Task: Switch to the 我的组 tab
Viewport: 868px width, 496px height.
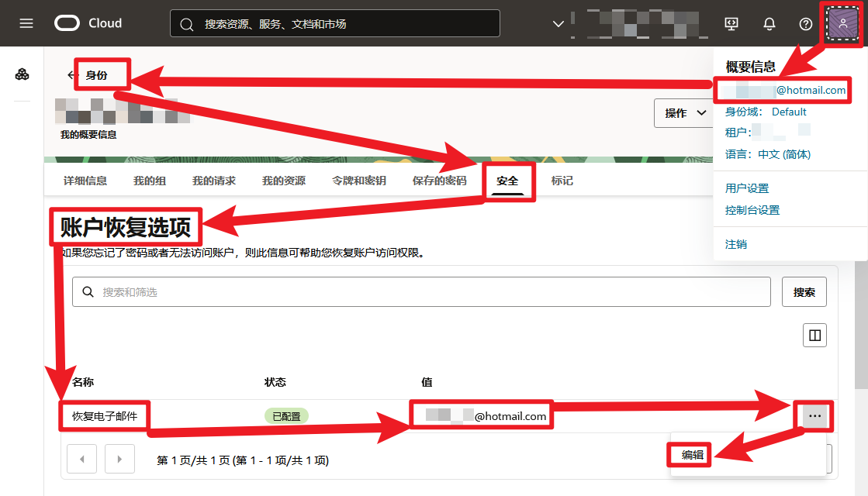Action: tap(150, 181)
